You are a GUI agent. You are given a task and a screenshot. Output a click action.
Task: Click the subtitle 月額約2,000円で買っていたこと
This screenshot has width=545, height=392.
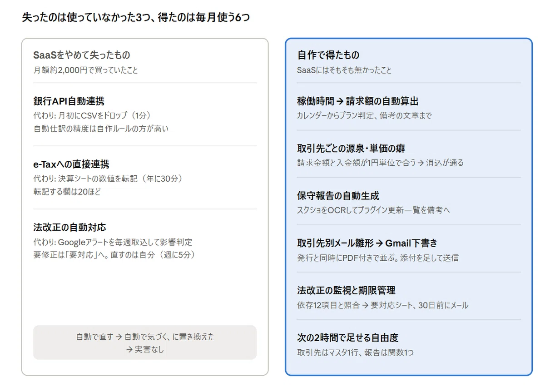pos(86,70)
